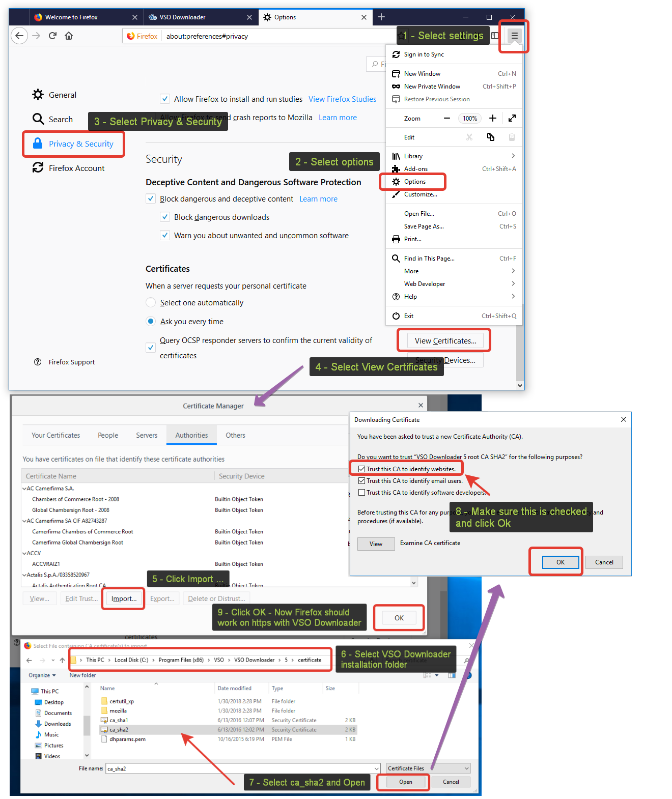Click View to examine the CA certificate
Screen dimensions: 672x799
[376, 544]
